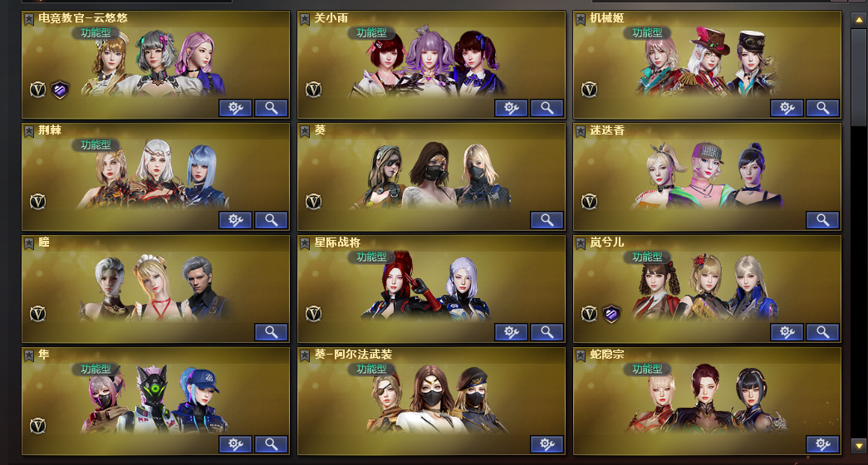868x465 pixels.
Task: Click magnifier on 瞳 card
Action: pyautogui.click(x=272, y=332)
